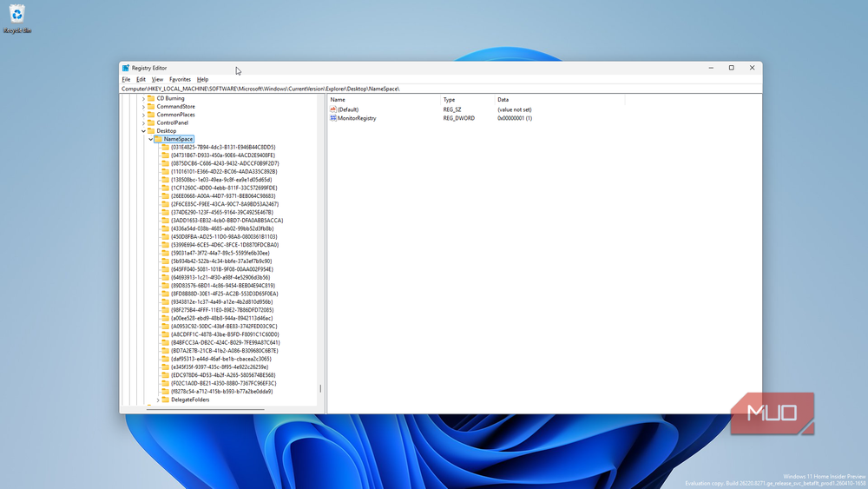Click the registry path address bar
The height and width of the screenshot is (489, 868).
[x=441, y=89]
